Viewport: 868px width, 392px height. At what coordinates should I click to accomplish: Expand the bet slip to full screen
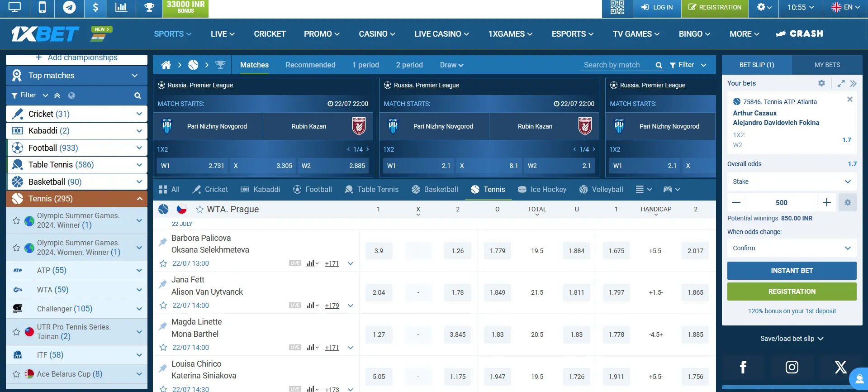(x=841, y=83)
